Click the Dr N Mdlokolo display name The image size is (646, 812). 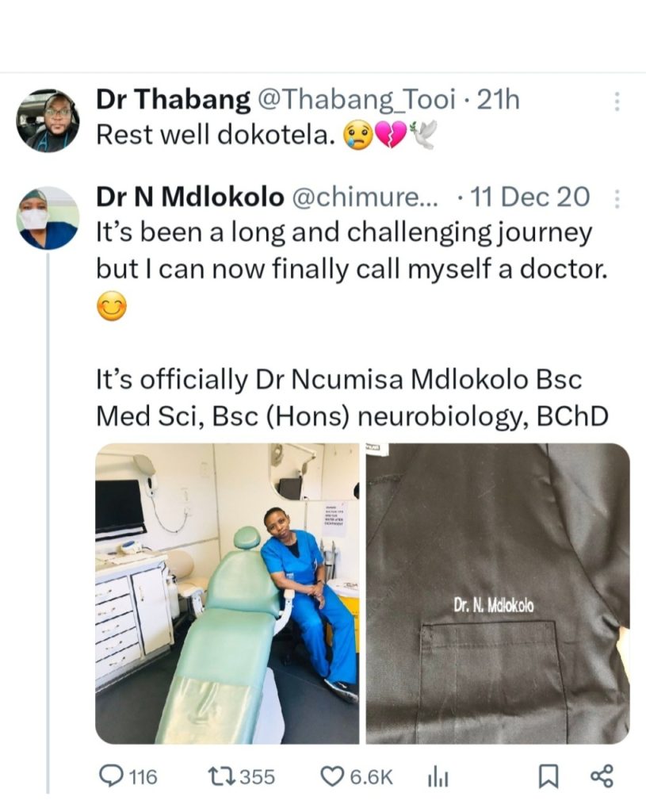189,197
